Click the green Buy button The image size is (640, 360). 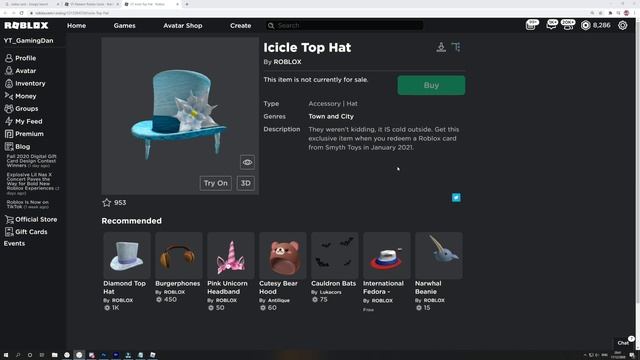pos(431,85)
